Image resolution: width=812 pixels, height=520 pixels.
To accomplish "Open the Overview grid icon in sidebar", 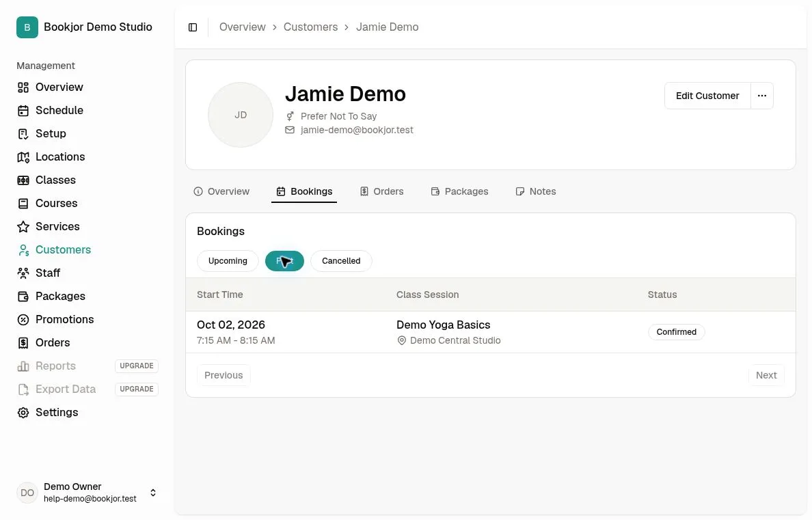I will pyautogui.click(x=23, y=87).
